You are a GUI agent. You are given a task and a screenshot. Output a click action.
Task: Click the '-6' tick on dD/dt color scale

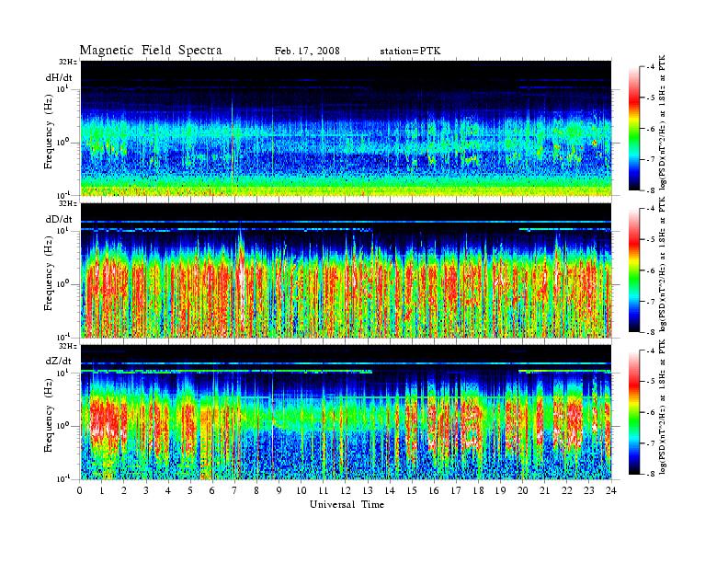[x=651, y=270]
